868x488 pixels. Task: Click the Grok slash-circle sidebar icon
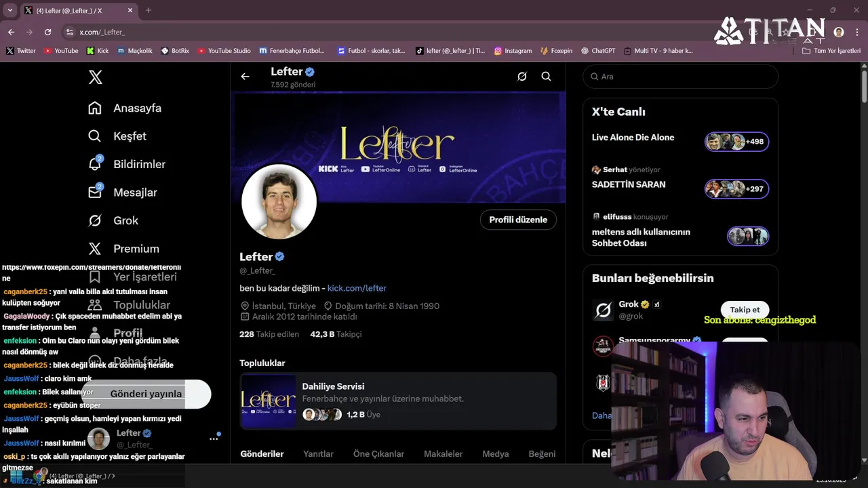(95, 220)
